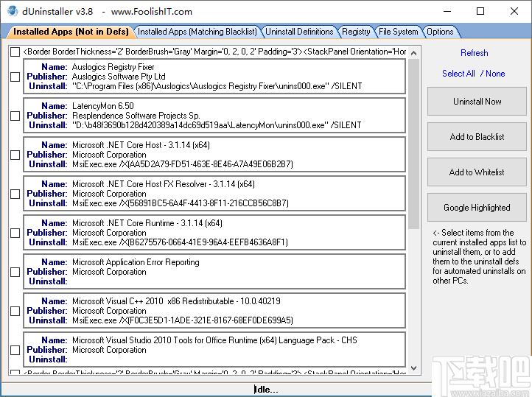Go to the Options tab
Viewport: 532px width, 397px height.
coord(440,32)
